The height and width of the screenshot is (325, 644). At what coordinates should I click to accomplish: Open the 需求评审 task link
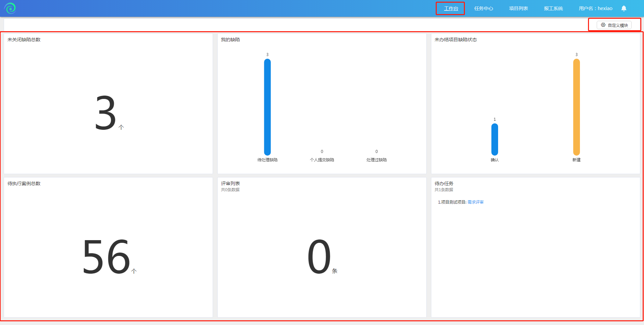[476, 202]
